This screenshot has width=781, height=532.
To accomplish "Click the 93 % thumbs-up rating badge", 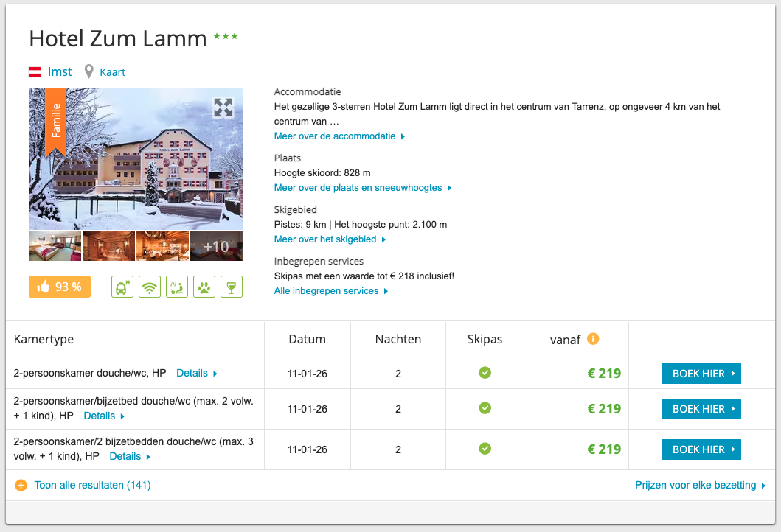I will click(60, 287).
